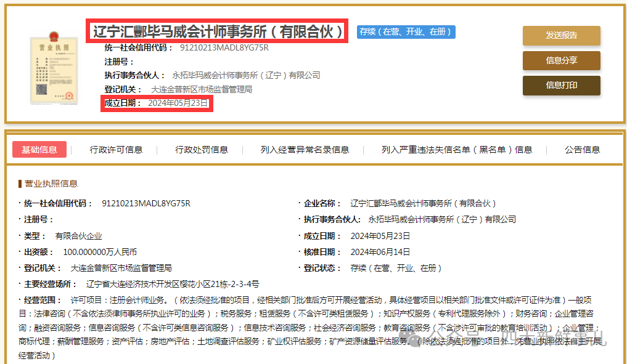This screenshot has height=364, width=627.
Task: Click header 执行事务合伙人 value 永拓毕玛威会计师事务所
Action: (246, 75)
